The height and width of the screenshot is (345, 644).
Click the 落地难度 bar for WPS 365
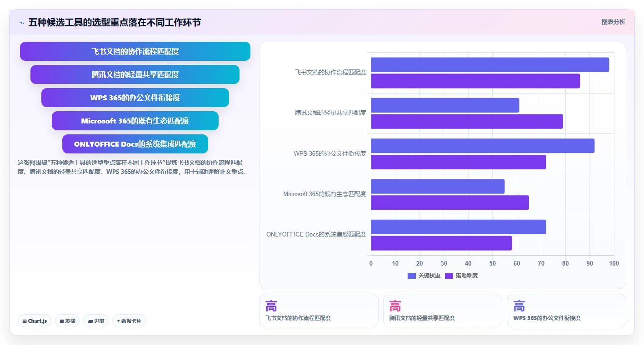coord(458,162)
